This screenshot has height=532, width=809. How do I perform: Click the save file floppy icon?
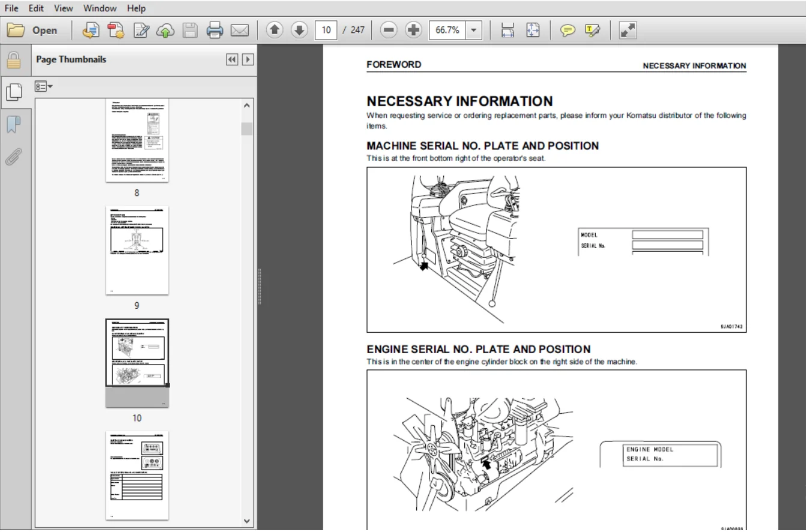(x=190, y=30)
